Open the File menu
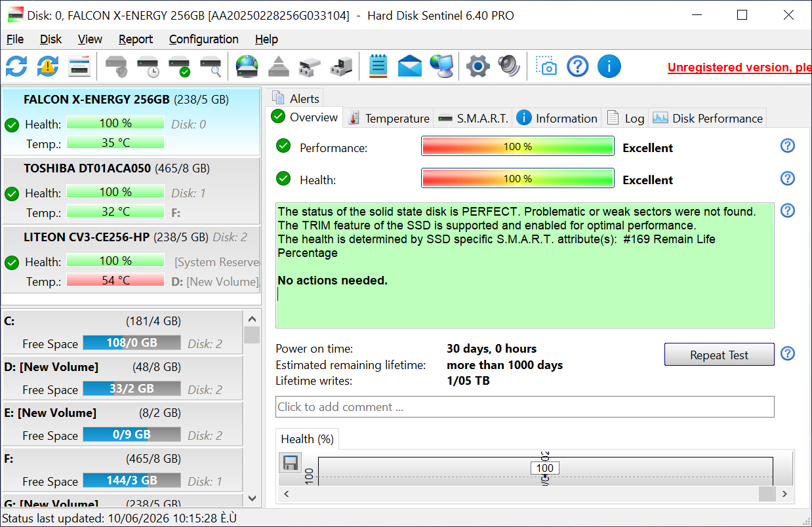Image resolution: width=812 pixels, height=527 pixels. click(x=14, y=39)
